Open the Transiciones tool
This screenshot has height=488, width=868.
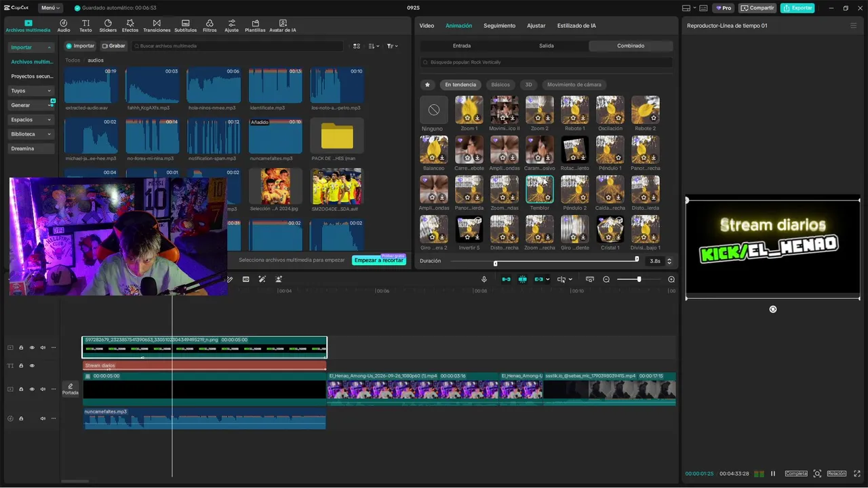tap(157, 26)
